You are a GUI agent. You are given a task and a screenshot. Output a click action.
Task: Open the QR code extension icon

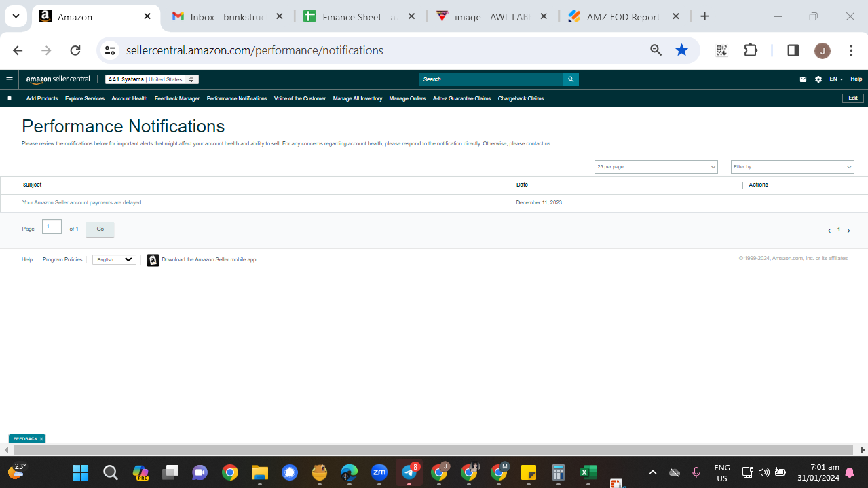[721, 50]
